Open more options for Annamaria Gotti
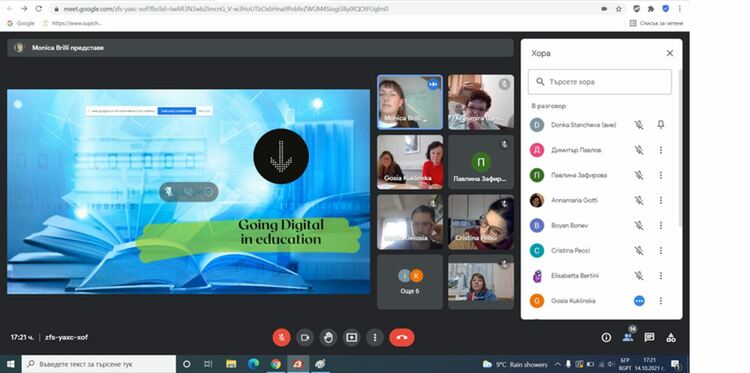 click(661, 200)
